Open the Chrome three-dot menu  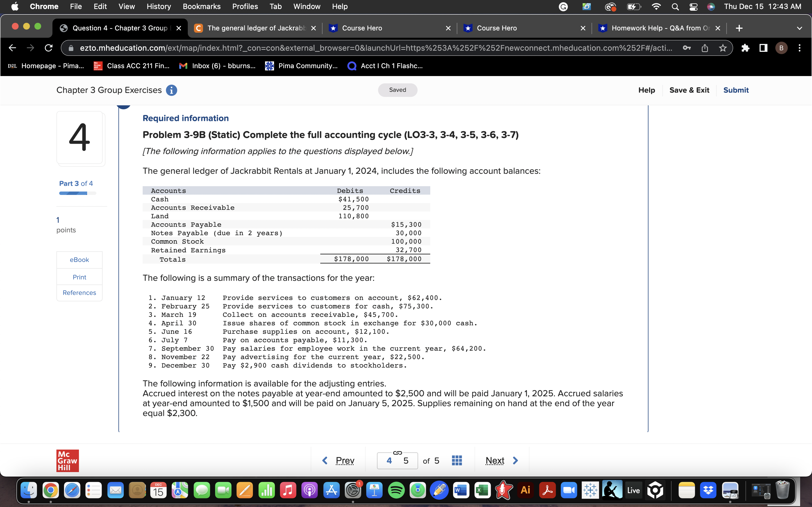coord(800,48)
